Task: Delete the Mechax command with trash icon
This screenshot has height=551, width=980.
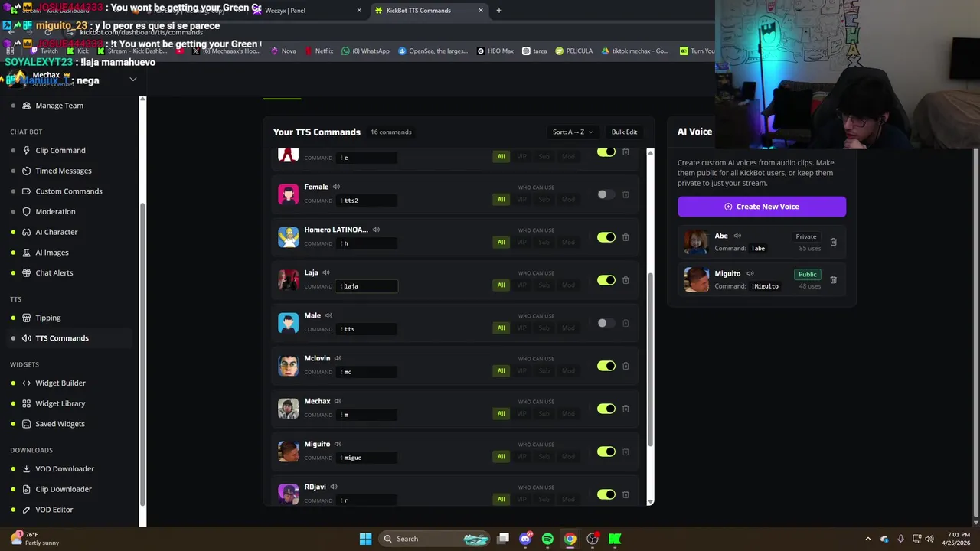Action: click(626, 409)
